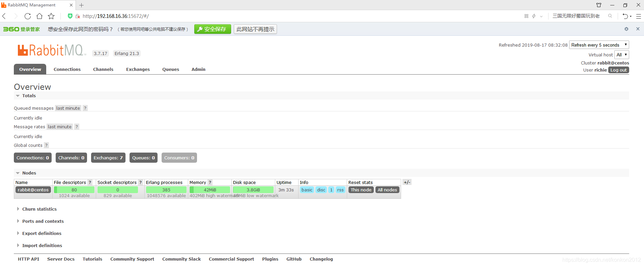Close the RabbitMQ Management tab

pyautogui.click(x=71, y=5)
